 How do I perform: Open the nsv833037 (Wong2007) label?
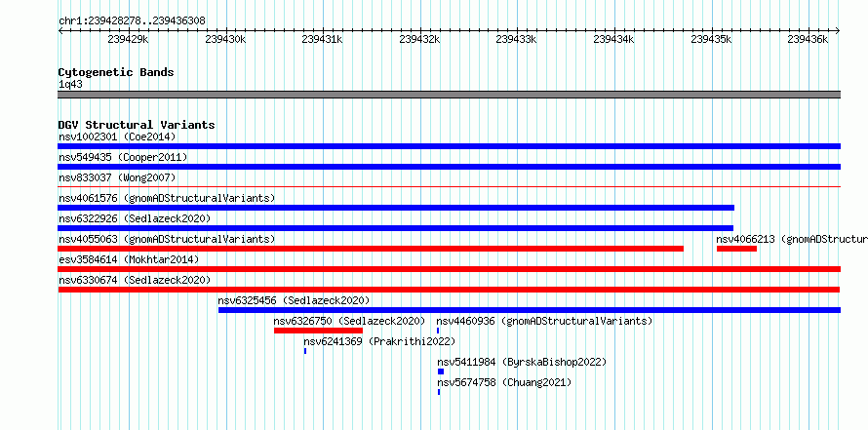coord(117,177)
